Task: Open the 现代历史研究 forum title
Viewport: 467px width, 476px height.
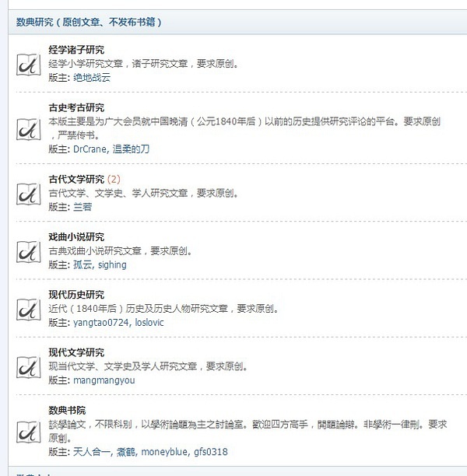Action: pos(76,295)
